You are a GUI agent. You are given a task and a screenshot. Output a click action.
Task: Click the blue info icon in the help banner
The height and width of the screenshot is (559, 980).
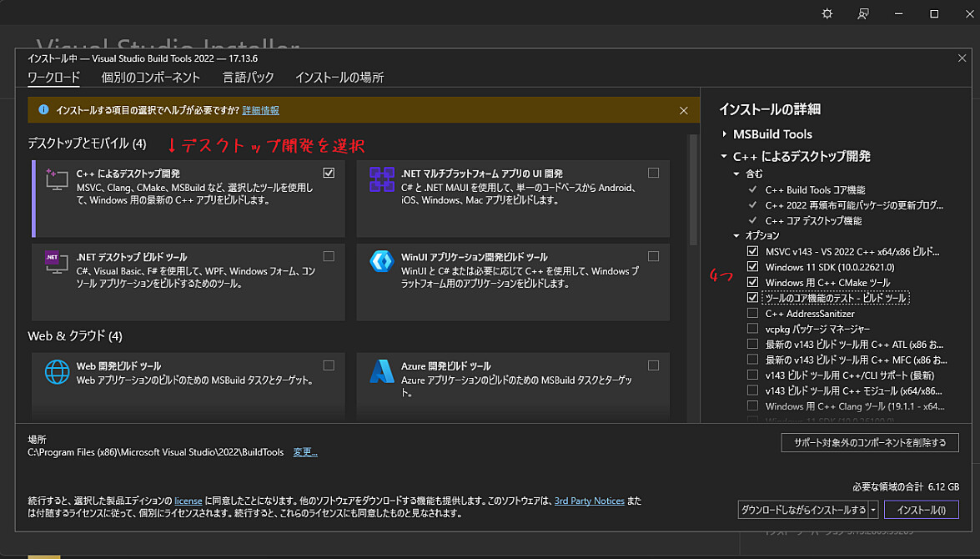click(43, 109)
